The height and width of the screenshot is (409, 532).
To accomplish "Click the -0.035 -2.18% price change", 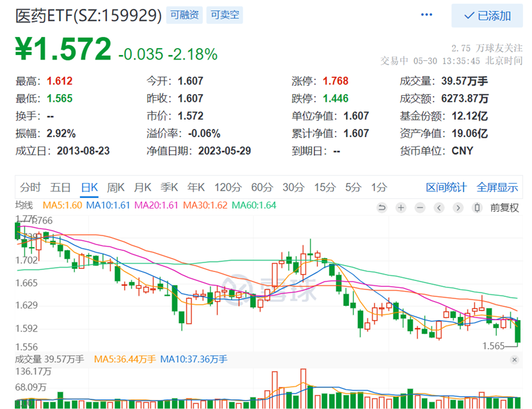I will point(168,54).
